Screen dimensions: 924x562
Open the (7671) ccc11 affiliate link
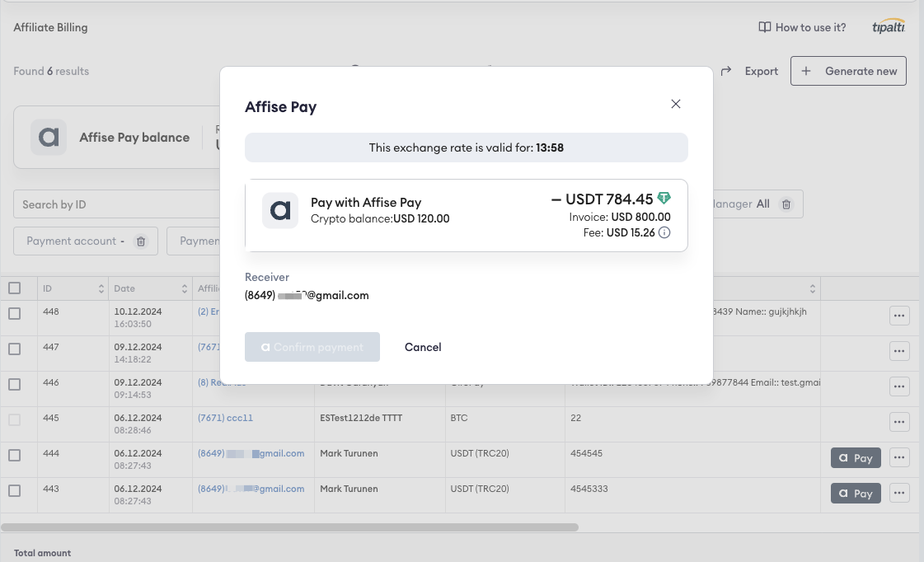(225, 418)
